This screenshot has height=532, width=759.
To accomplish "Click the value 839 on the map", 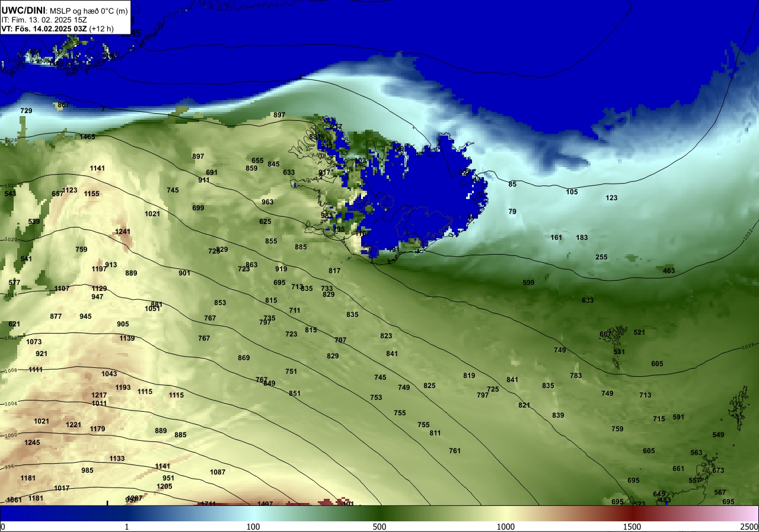I will 558,415.
